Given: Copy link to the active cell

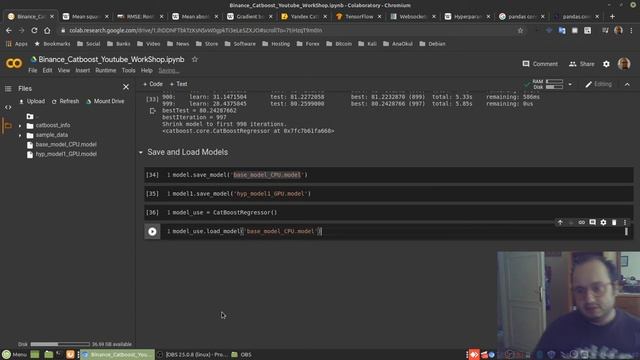Looking at the screenshot, I should pyautogui.click(x=582, y=222).
